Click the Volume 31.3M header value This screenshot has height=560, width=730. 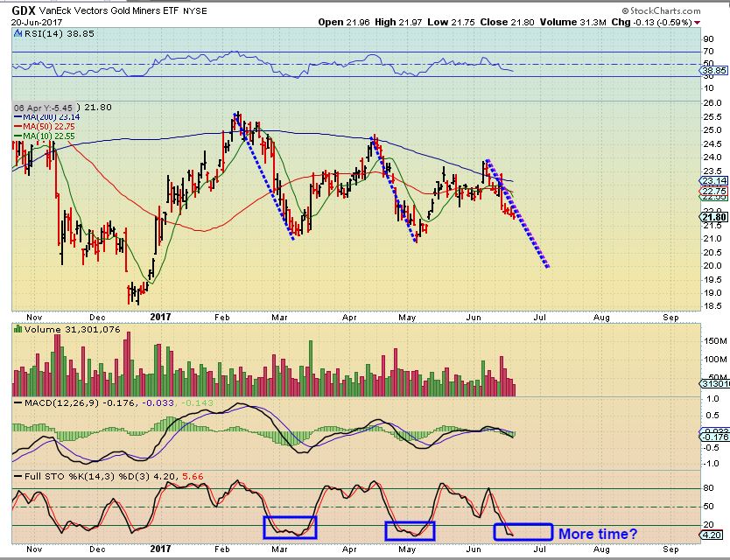click(572, 22)
